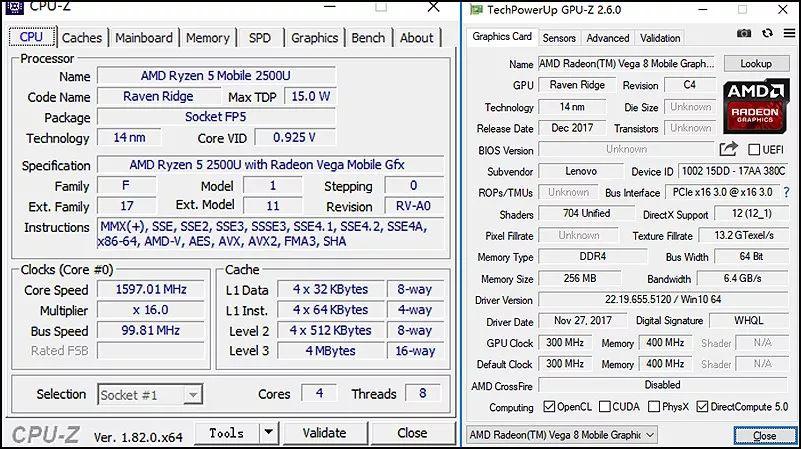Click the Digital Signature WHQL value
Image resolution: width=801 pixels, height=449 pixels.
[x=749, y=320]
